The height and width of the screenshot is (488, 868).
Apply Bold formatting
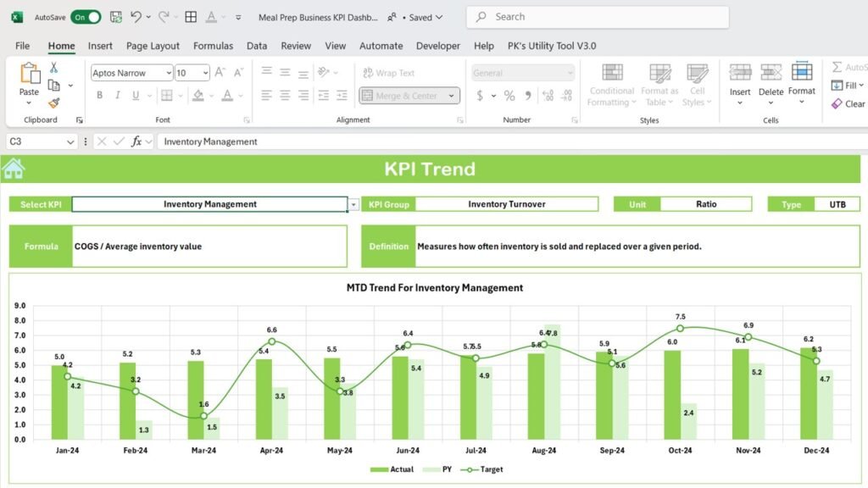click(x=100, y=94)
